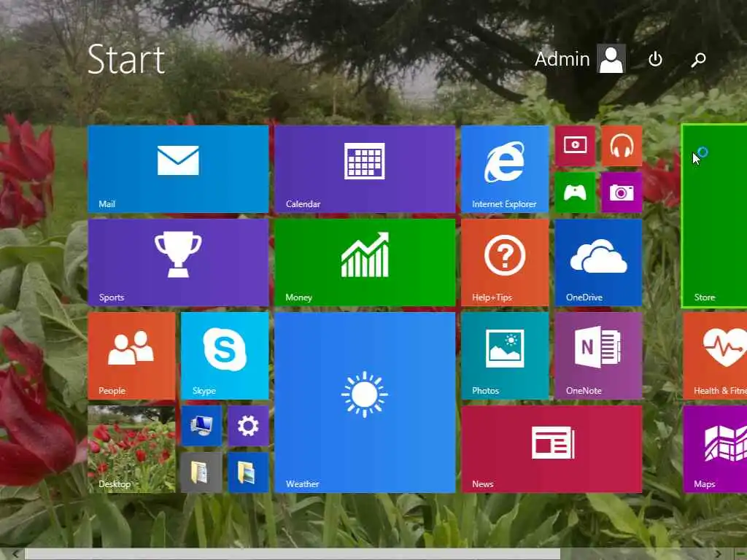Click the Power options button
This screenshot has width=747, height=560.
pos(656,59)
